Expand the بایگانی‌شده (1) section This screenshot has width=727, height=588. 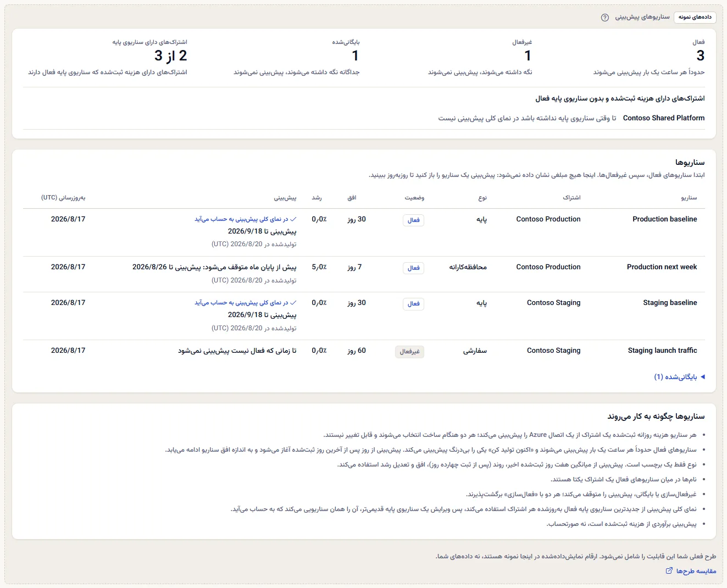pyautogui.click(x=679, y=377)
